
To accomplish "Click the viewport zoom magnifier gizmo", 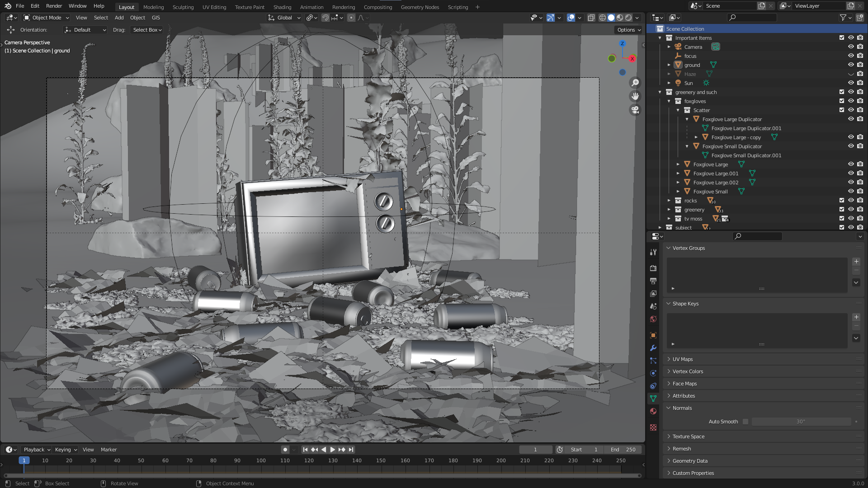I will tap(635, 83).
